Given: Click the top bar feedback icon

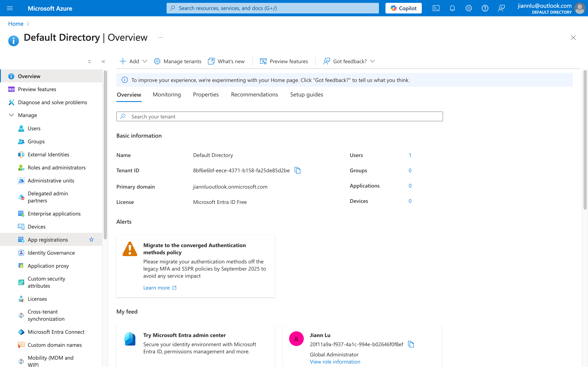Looking at the screenshot, I should point(501,8).
